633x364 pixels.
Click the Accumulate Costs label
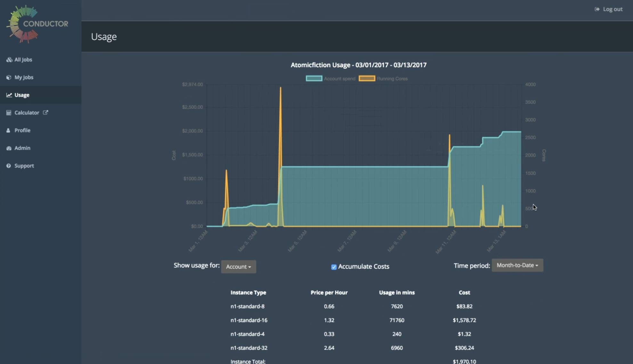[363, 266]
